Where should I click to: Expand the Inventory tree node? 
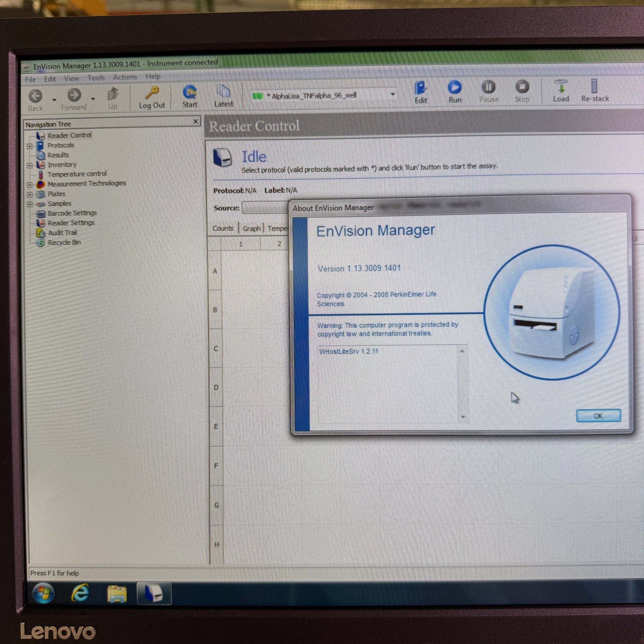(x=30, y=166)
